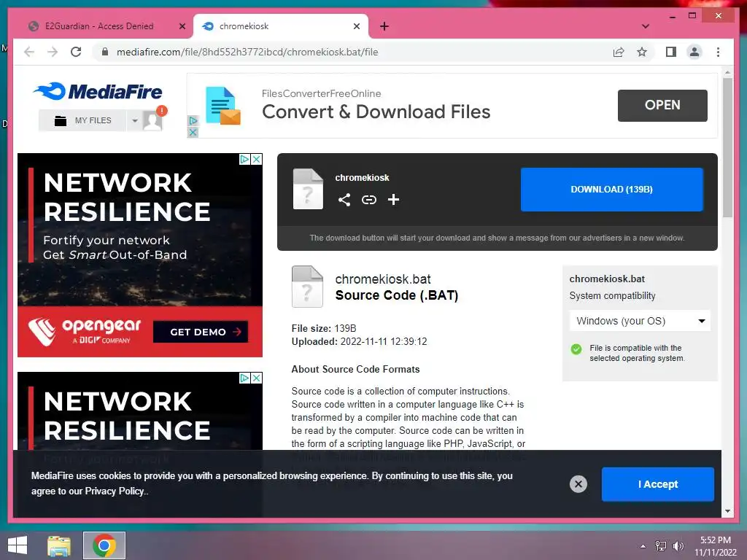Screen dimensions: 747x560
Task: Click the I Accept cookie button
Action: point(658,484)
